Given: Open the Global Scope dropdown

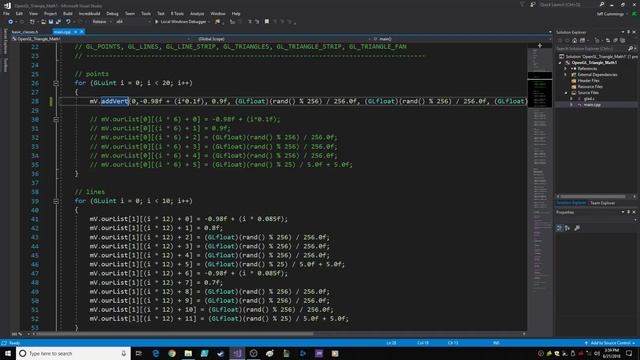Looking at the screenshot, I should tap(282, 39).
